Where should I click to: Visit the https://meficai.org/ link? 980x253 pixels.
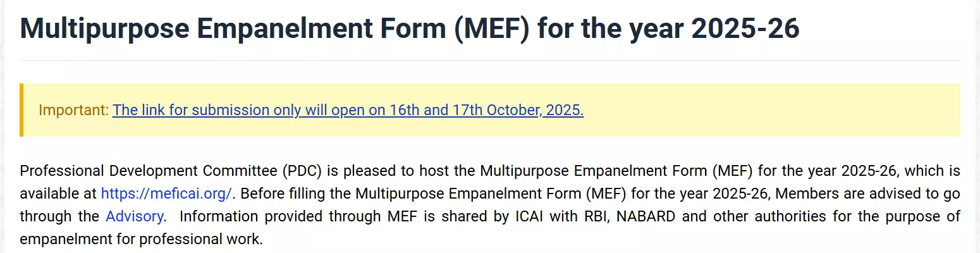point(166,193)
